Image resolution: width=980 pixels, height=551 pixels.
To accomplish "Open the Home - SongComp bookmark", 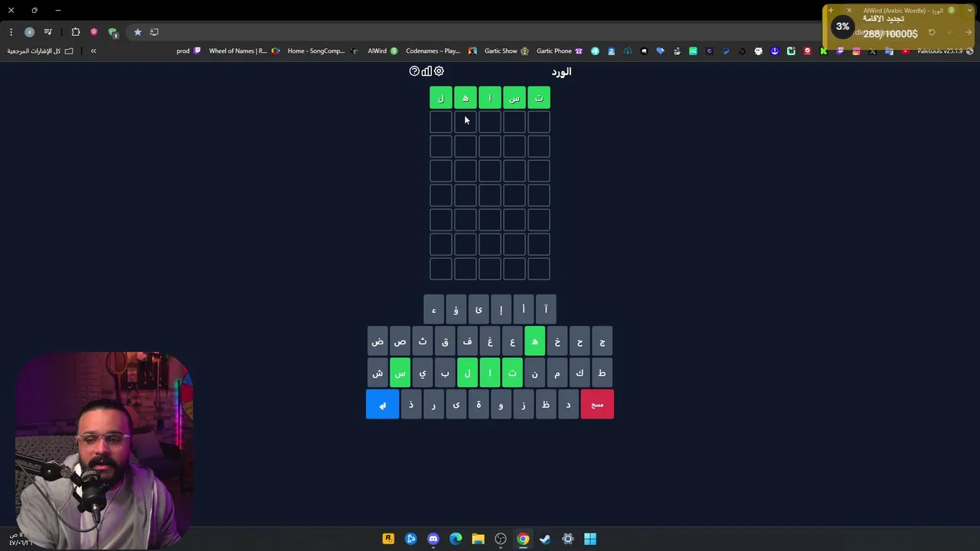I will pos(322,51).
